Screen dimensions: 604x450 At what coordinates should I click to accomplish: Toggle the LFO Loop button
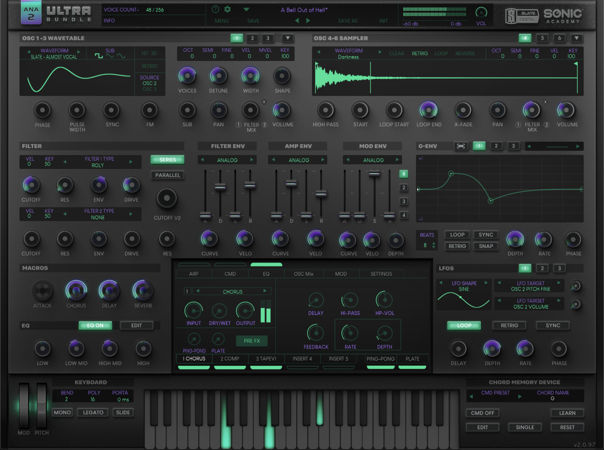(460, 325)
